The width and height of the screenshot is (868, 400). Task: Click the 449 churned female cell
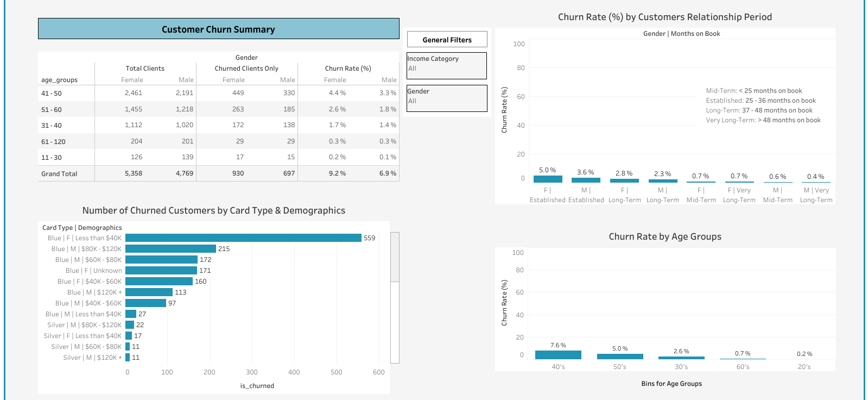(x=238, y=93)
